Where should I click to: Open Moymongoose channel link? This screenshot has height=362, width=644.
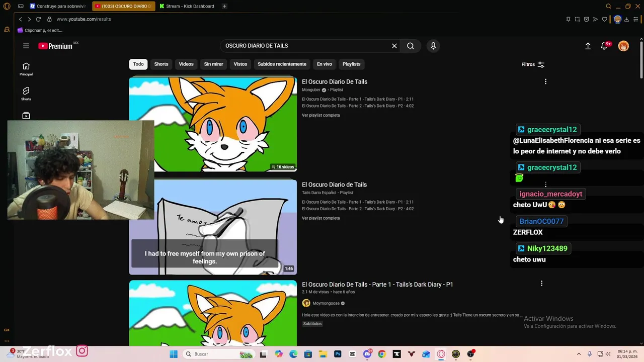click(x=326, y=304)
